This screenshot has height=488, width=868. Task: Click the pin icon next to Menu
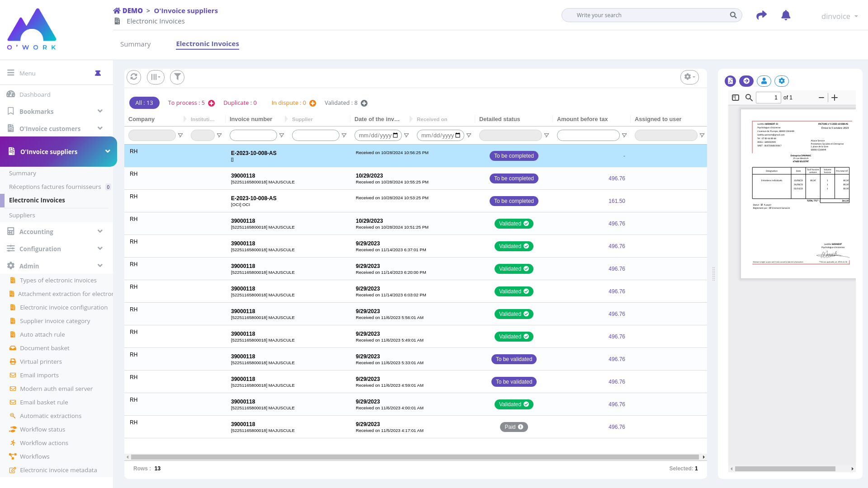click(98, 73)
